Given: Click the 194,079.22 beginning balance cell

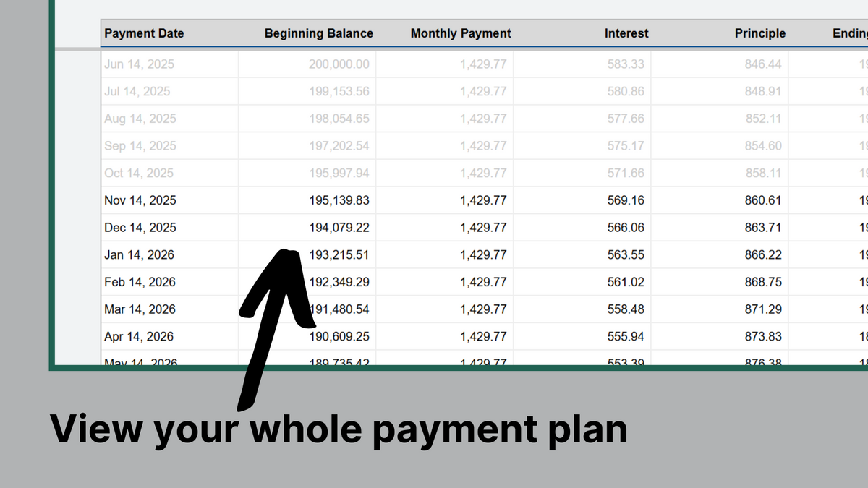Looking at the screenshot, I should point(307,228).
